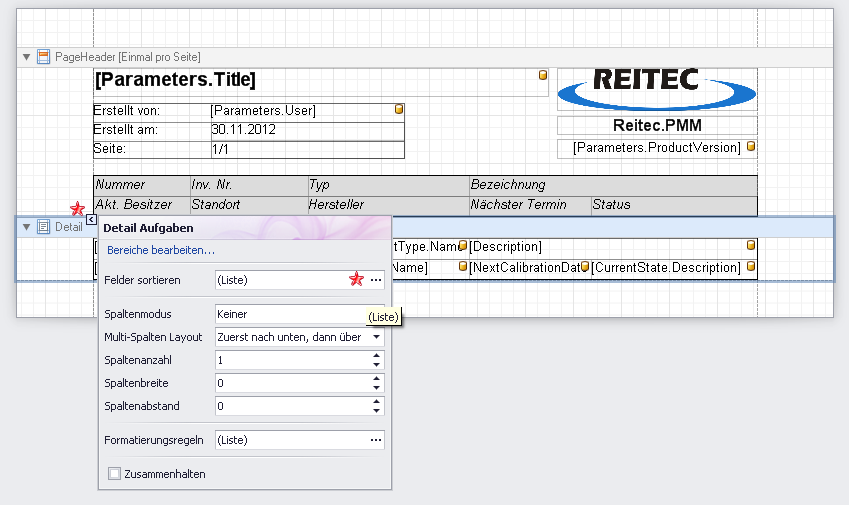The width and height of the screenshot is (849, 505).
Task: Collapse the PageHeader band triangle
Action: [x=27, y=57]
